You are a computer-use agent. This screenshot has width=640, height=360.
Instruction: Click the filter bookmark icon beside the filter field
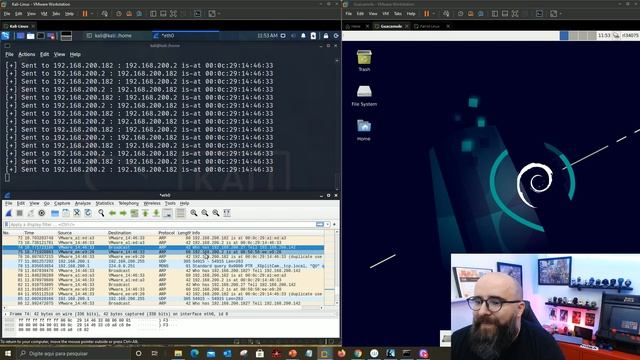[6, 224]
